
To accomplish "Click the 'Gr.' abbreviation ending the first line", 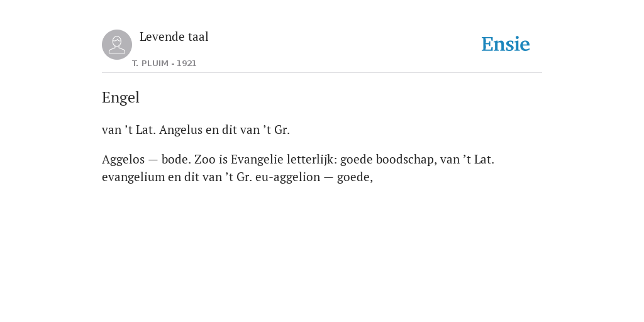I will pos(282,130).
